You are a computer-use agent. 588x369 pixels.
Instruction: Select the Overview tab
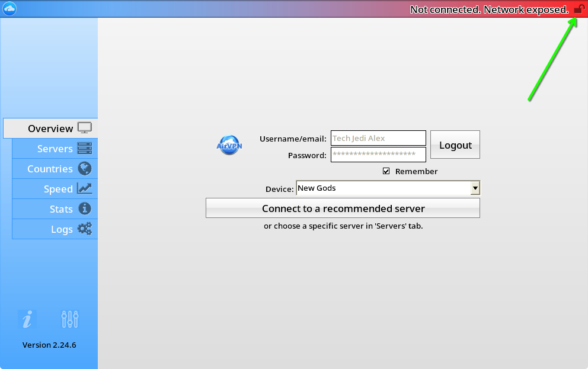(x=50, y=129)
